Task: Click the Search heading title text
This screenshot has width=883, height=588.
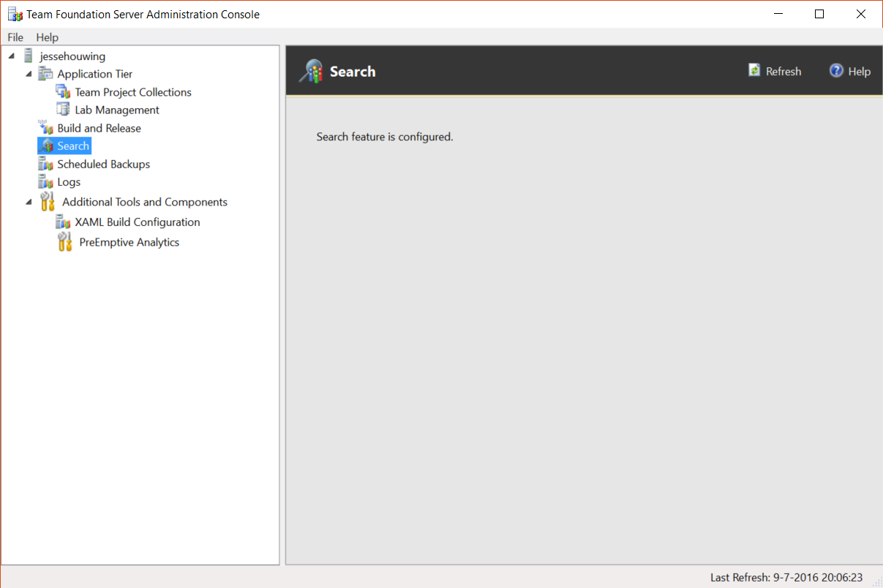Action: (x=353, y=71)
